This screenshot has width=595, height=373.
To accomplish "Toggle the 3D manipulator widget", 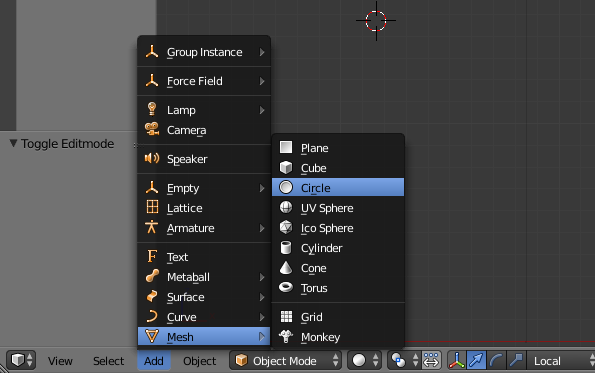I will click(x=456, y=360).
